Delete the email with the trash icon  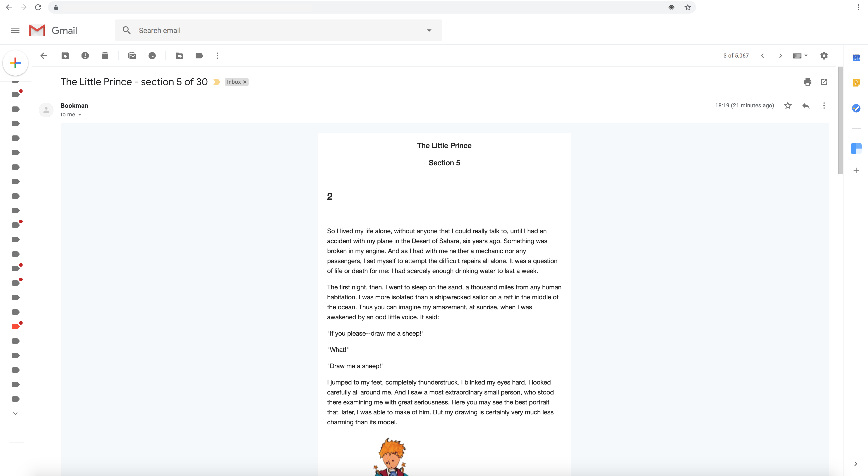pyautogui.click(x=105, y=56)
